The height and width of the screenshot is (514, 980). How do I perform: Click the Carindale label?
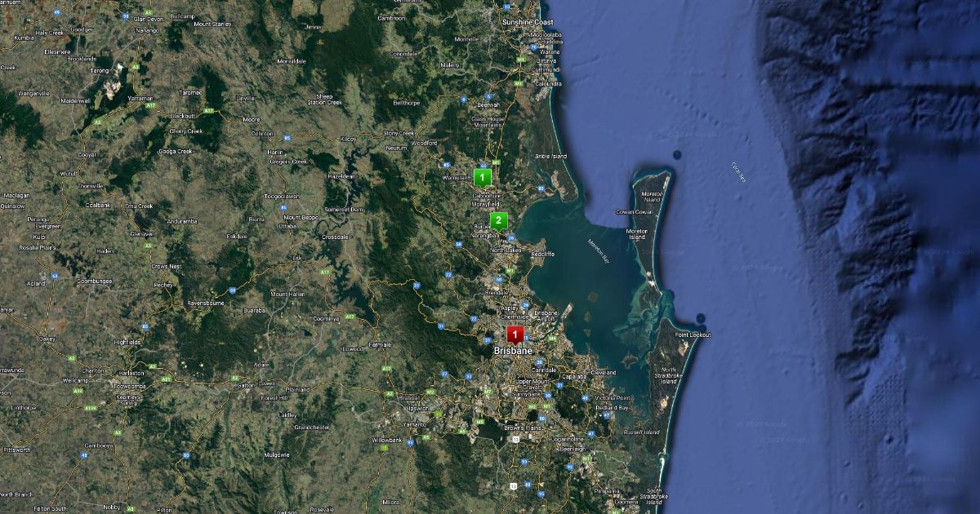[544, 370]
